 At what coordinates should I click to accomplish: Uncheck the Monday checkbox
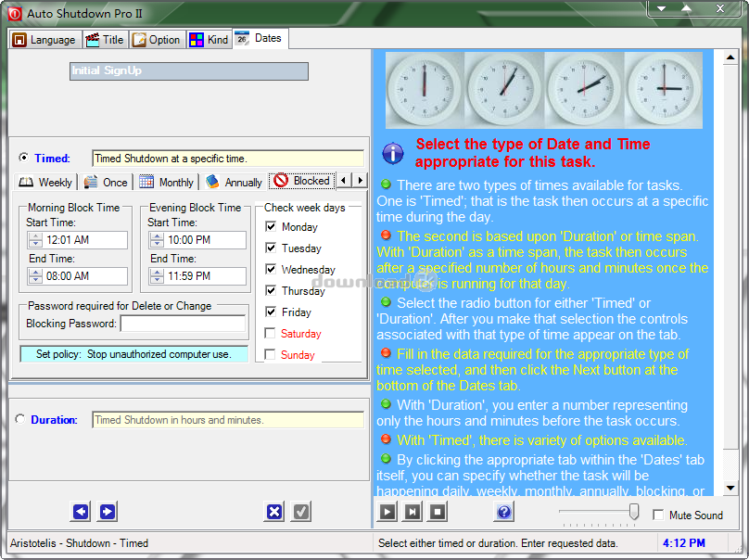pyautogui.click(x=271, y=226)
